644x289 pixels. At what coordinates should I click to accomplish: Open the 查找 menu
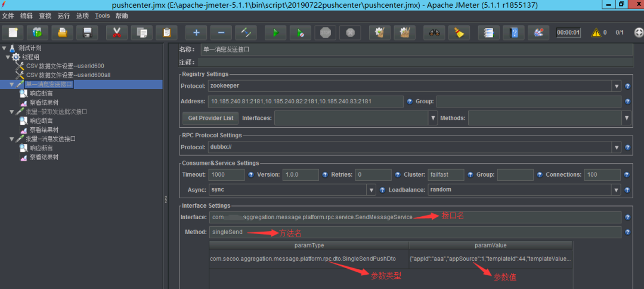pos(45,16)
